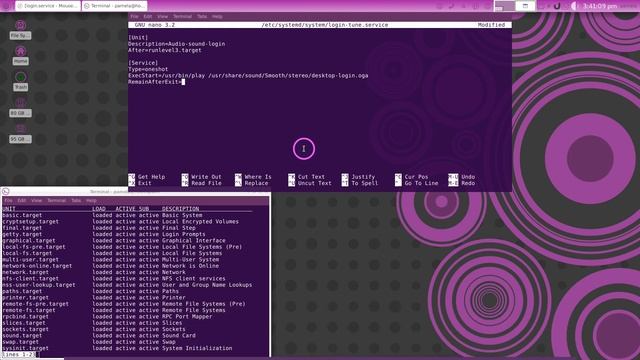The width and height of the screenshot is (640, 360).
Task: Click the [Unit] line in nano
Action: coord(138,38)
